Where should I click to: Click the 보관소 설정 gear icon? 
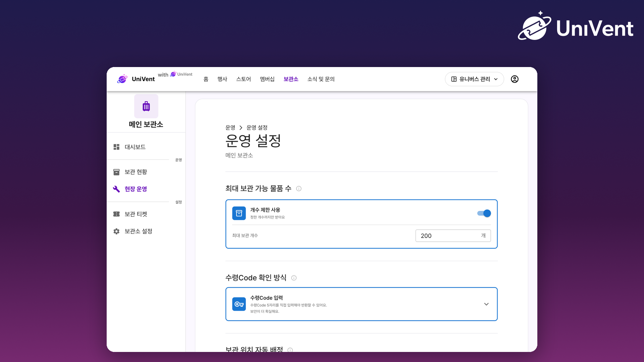pos(116,231)
